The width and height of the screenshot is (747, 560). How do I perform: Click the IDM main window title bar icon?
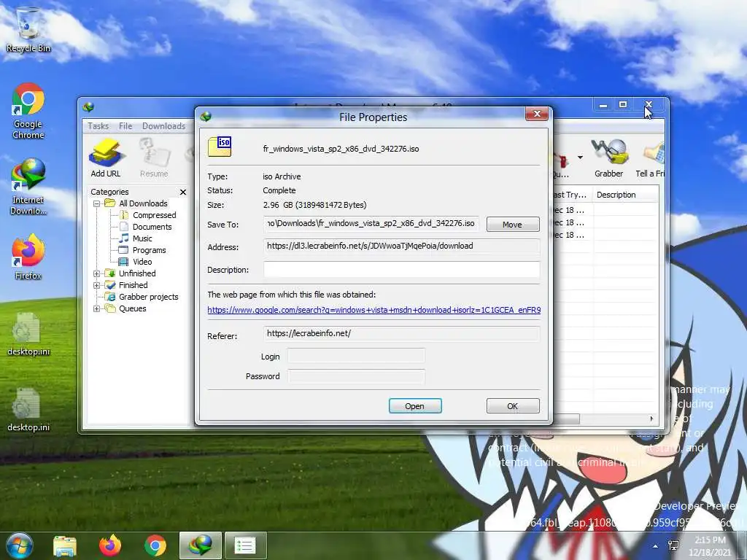[x=88, y=107]
